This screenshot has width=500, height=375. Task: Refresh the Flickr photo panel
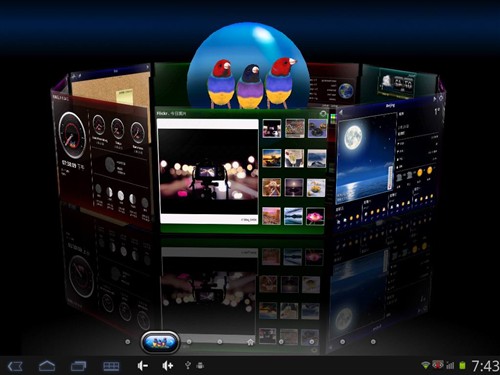323,113
